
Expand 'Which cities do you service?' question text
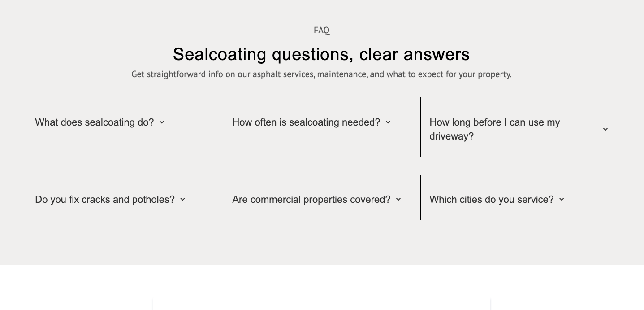491,200
